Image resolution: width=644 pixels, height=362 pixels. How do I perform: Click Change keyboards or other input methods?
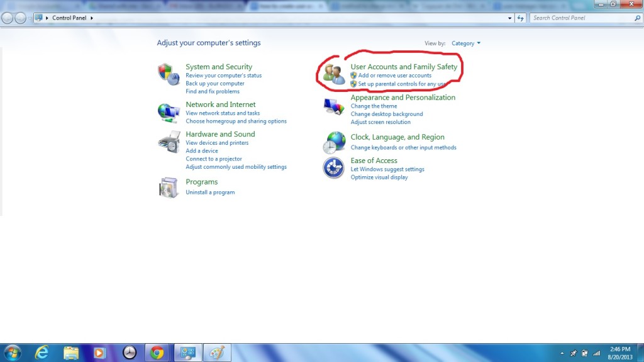[x=403, y=148]
